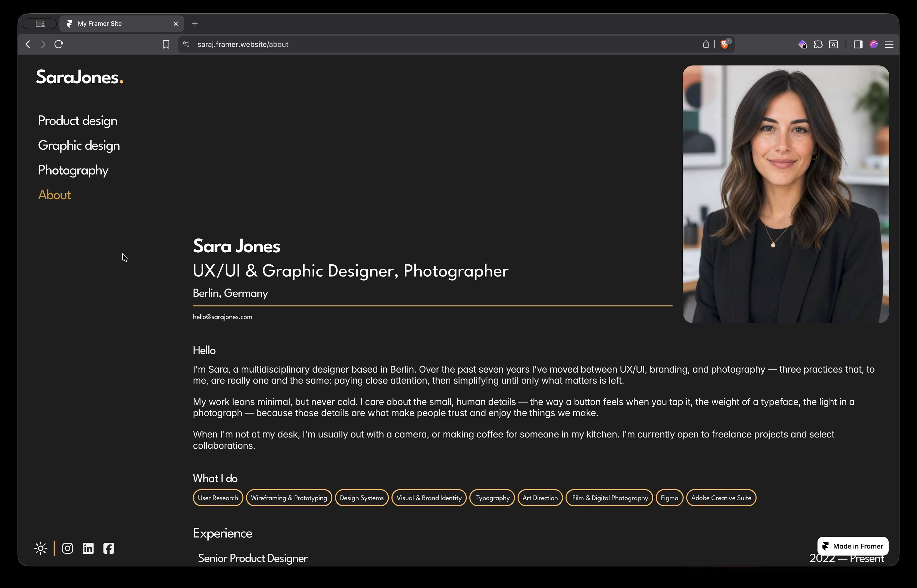
Task: Select the Typography tag
Action: (492, 498)
